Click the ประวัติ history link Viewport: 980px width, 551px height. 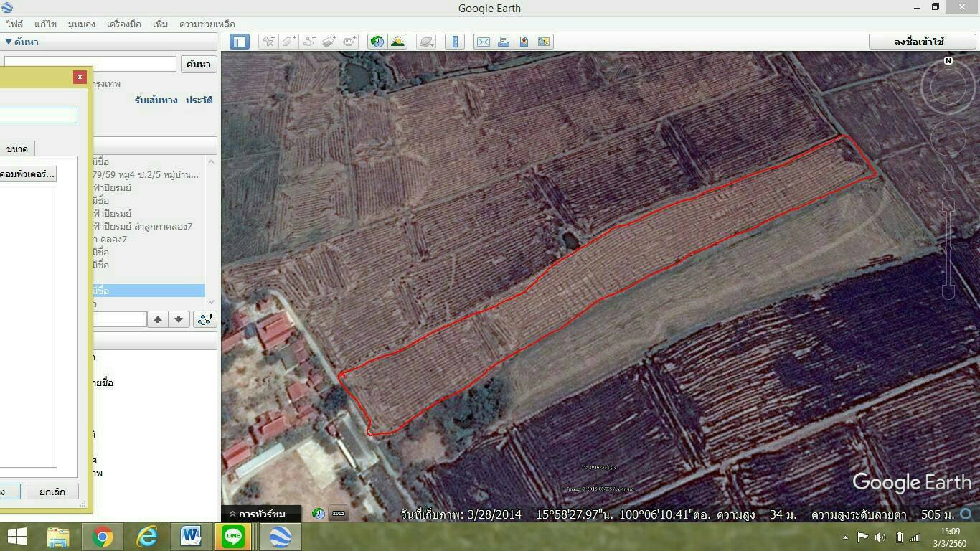tap(199, 100)
